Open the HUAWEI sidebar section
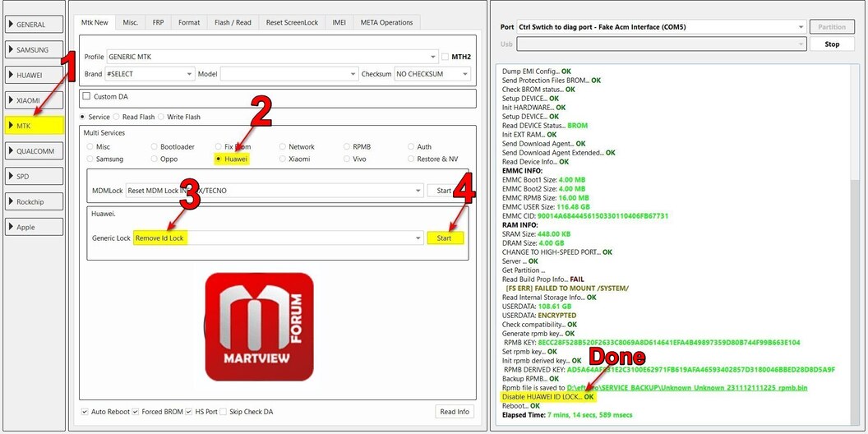The height and width of the screenshot is (434, 868). (34, 76)
